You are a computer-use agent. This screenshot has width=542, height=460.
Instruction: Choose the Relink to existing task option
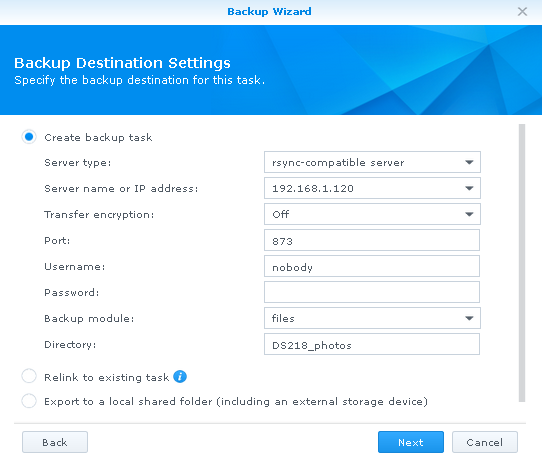(x=29, y=376)
